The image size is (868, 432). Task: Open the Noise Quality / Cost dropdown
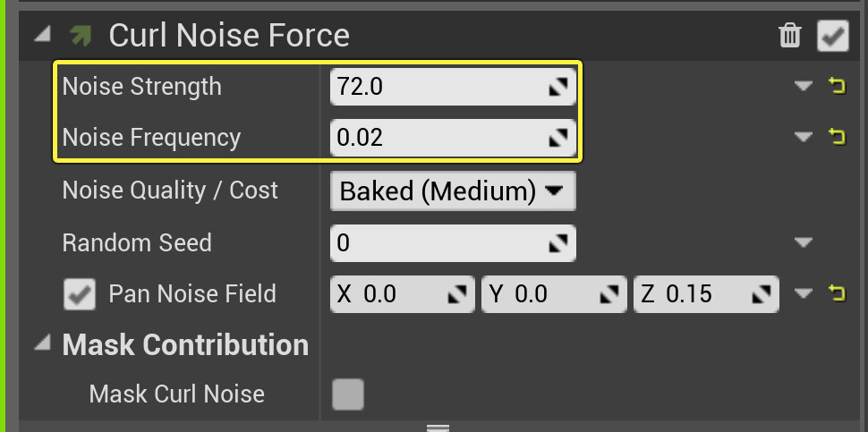click(x=453, y=191)
